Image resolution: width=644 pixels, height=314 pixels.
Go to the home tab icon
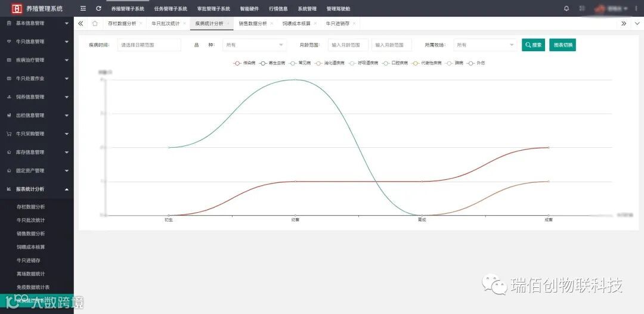(95, 23)
